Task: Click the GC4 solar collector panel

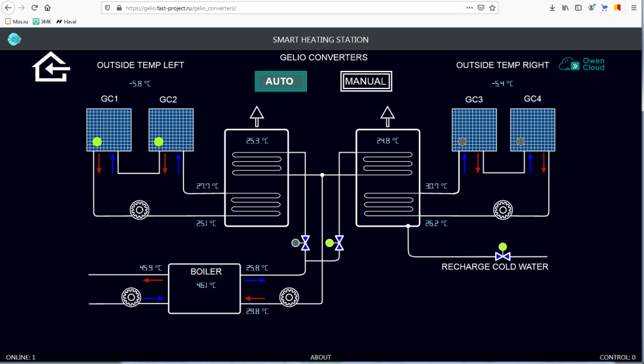Action: click(x=532, y=129)
